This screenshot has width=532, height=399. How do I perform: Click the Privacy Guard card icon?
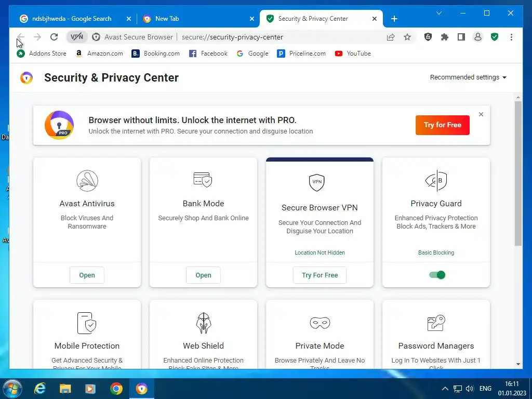[436, 180]
